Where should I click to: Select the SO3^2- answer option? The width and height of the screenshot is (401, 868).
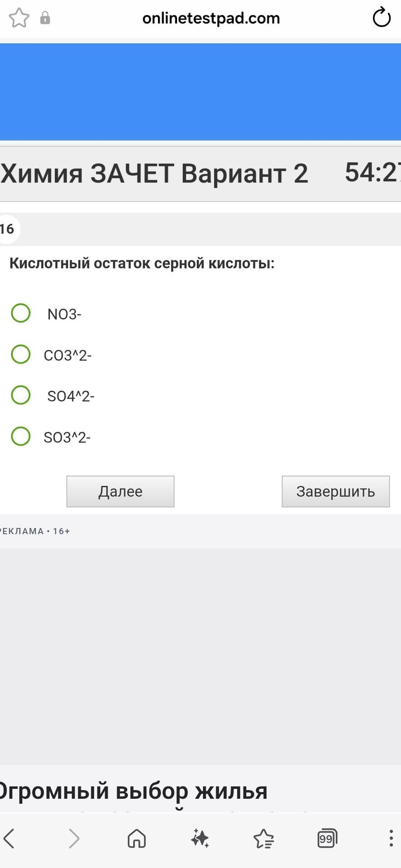pos(21,436)
